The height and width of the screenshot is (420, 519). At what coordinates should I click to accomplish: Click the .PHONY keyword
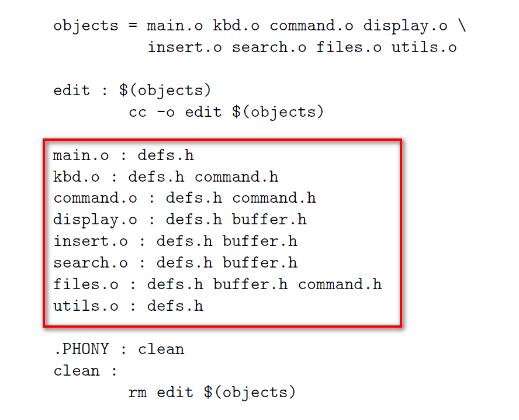82,349
